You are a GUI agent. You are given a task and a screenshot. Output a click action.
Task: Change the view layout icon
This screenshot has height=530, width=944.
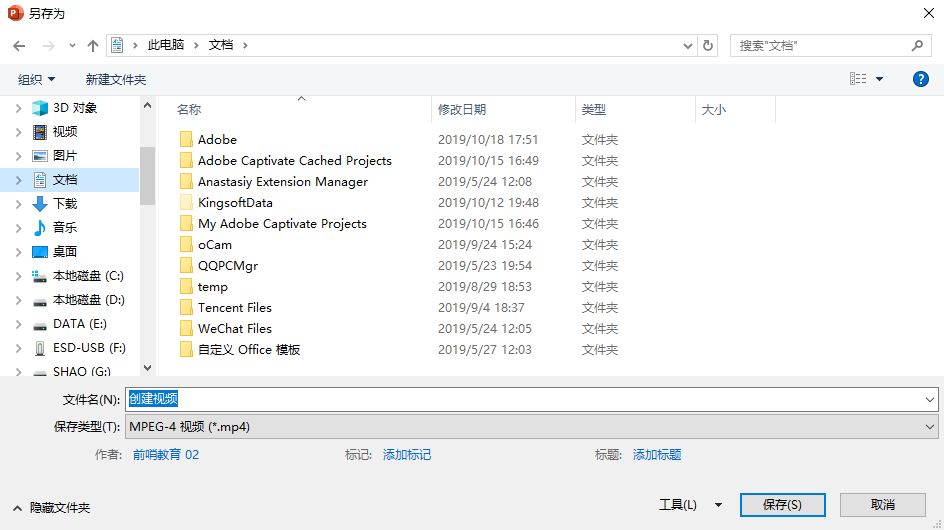pyautogui.click(x=858, y=79)
